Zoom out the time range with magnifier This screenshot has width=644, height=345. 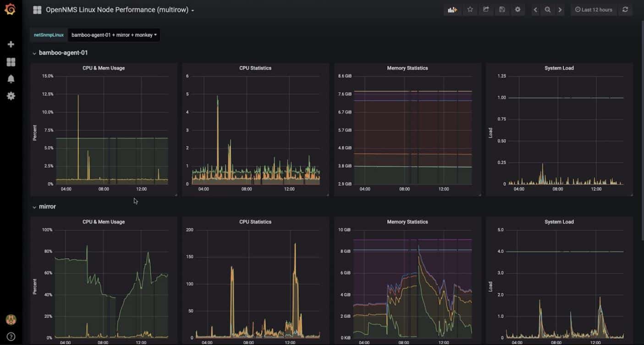[547, 9]
